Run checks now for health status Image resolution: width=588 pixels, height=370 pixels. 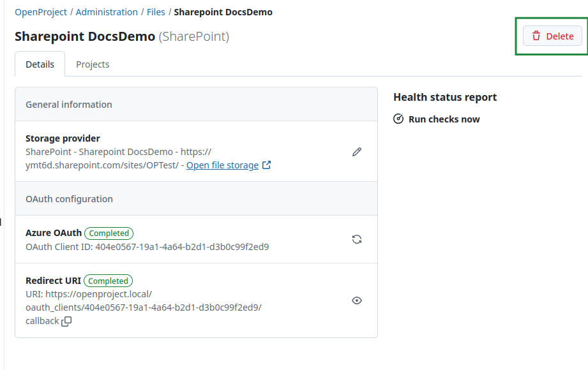444,119
